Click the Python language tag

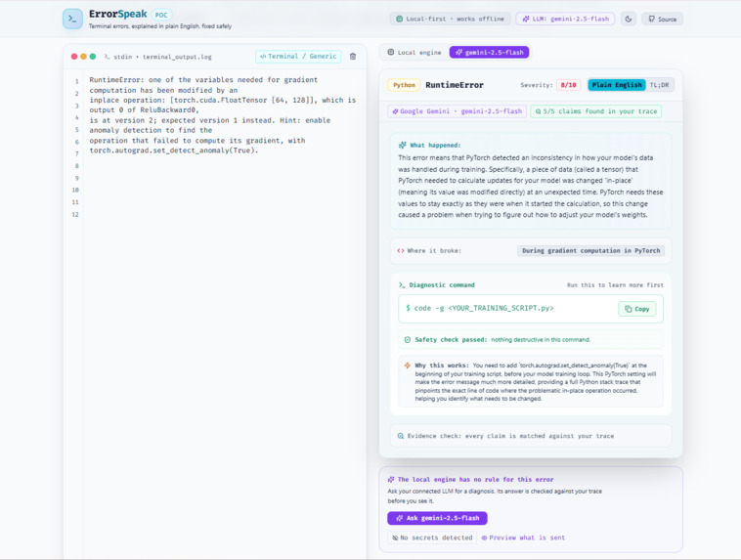click(x=404, y=85)
